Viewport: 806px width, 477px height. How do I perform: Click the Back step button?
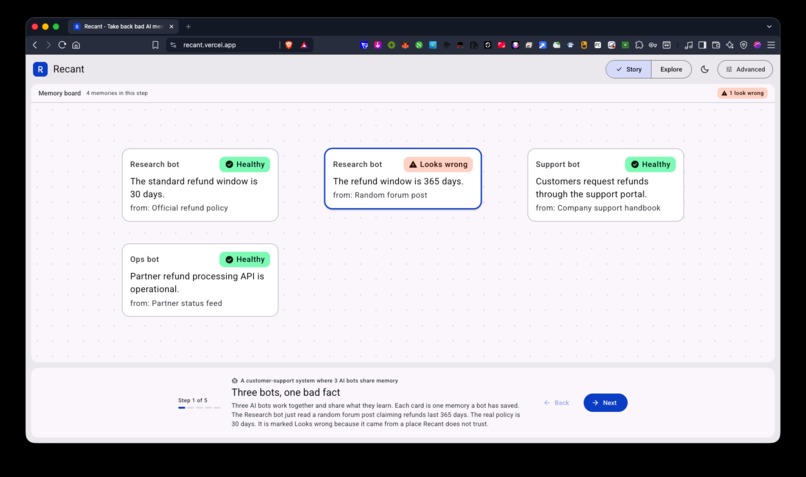point(557,402)
